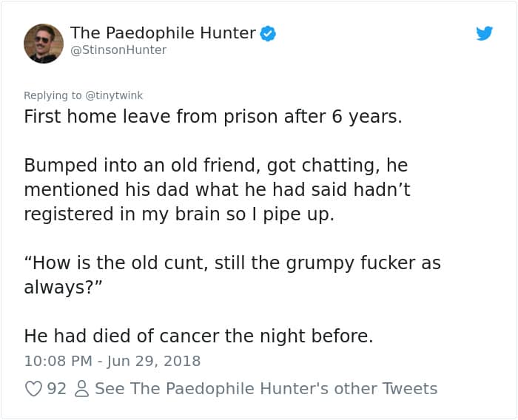Click the "First home leave from prison" sentence
The image size is (518, 420).
pyautogui.click(x=213, y=117)
